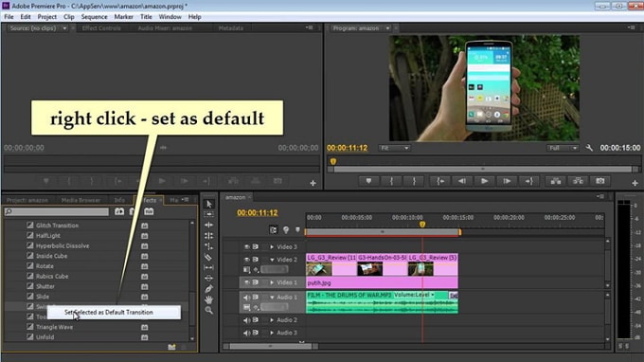Select the Hand tool
The height and width of the screenshot is (362, 644).
(x=208, y=299)
